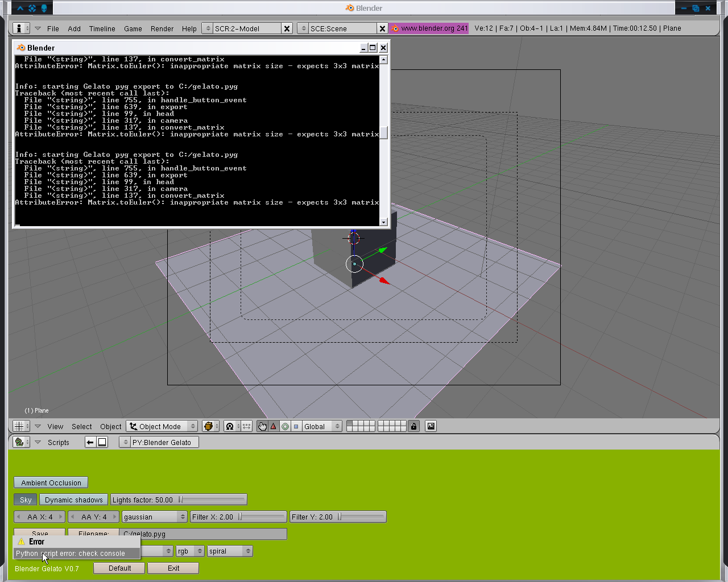Click the Filter Y slider

point(338,517)
